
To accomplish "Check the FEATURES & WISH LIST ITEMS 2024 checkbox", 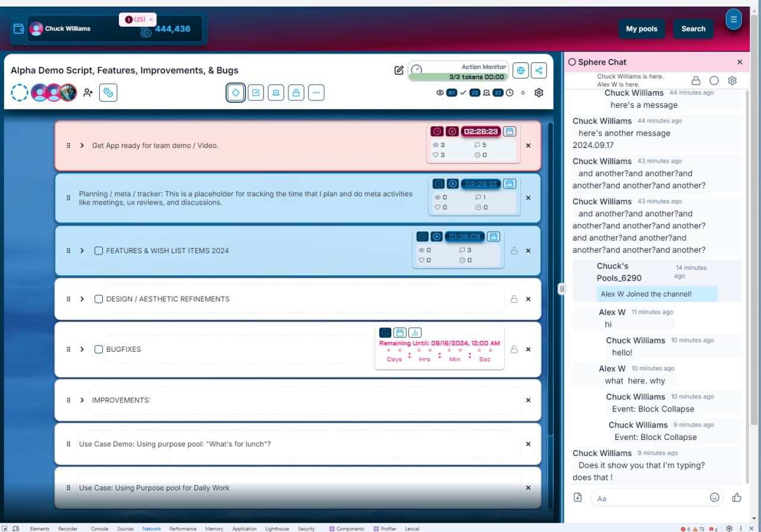I will 99,250.
